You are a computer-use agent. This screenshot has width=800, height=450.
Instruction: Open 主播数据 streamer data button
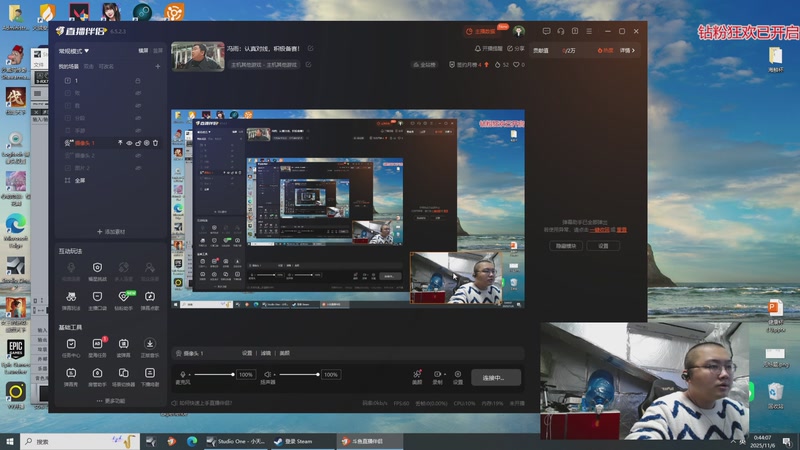(481, 32)
